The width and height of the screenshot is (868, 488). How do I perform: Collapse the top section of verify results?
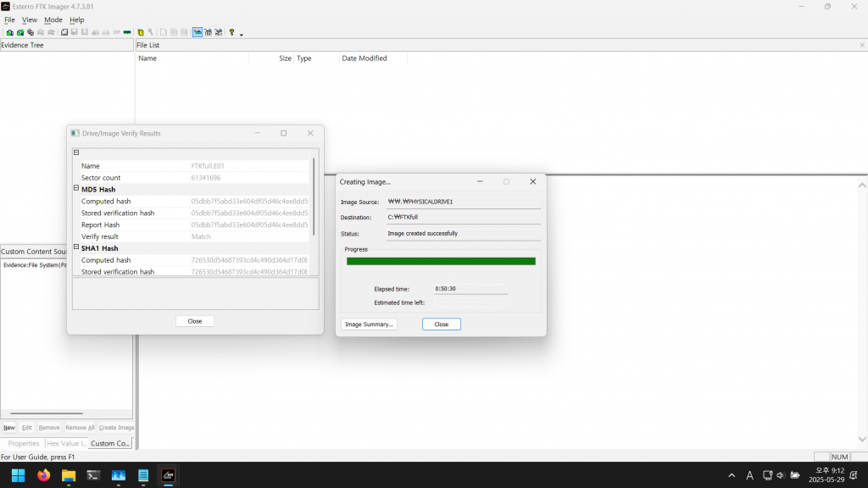[x=76, y=152]
